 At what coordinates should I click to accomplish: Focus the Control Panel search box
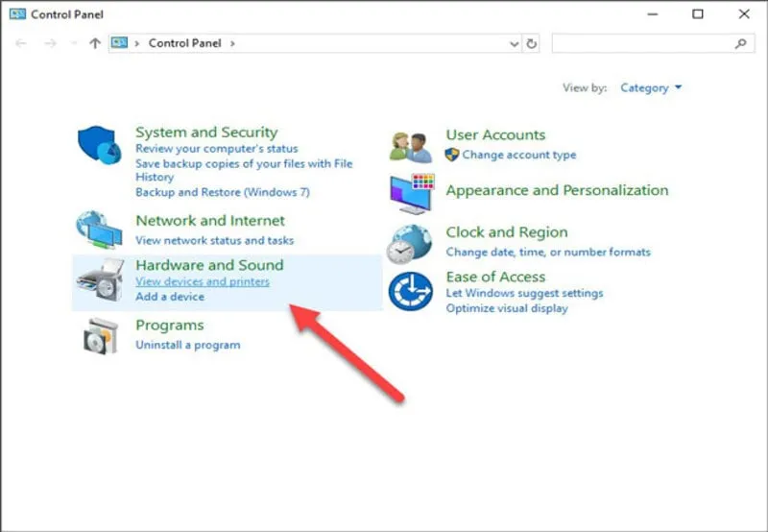pos(643,43)
